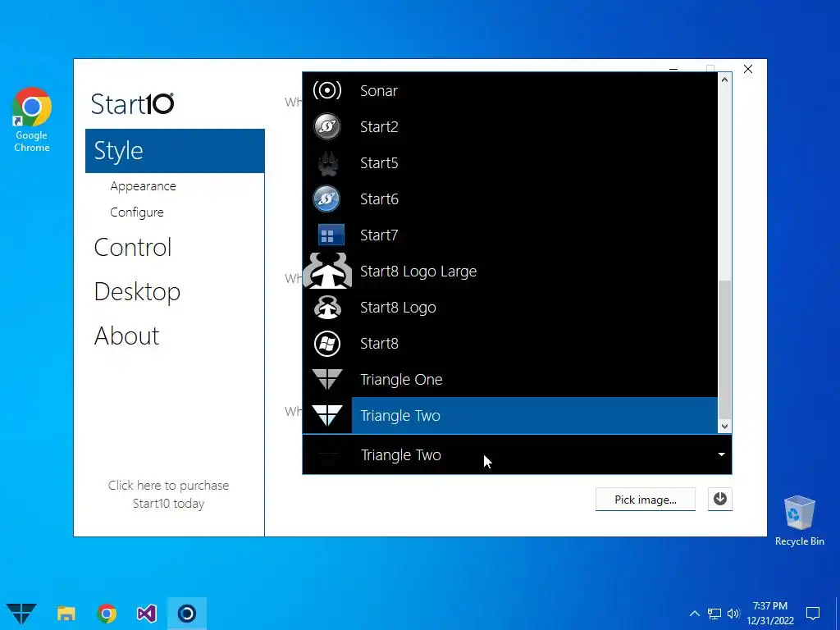Choose the Start8 Windows flag orb icon
This screenshot has width=840, height=630.
[x=326, y=344]
